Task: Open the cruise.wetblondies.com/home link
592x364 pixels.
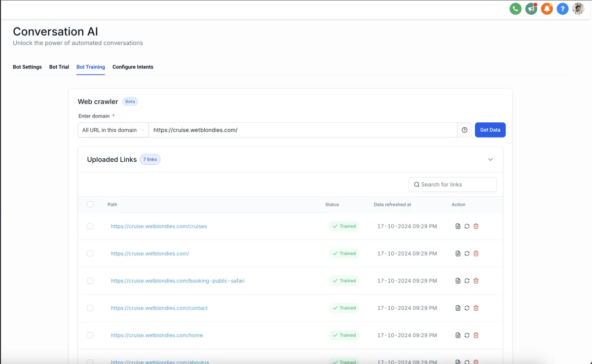Action: [157, 335]
